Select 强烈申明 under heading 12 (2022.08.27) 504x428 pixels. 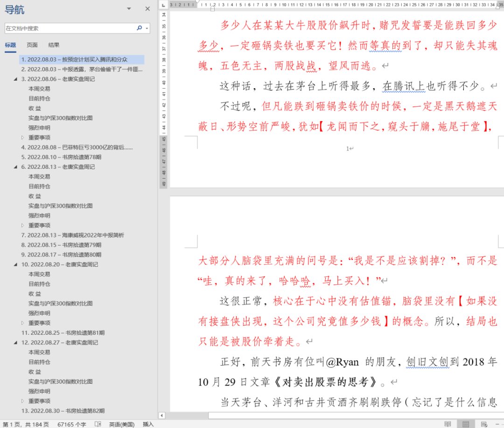click(39, 391)
